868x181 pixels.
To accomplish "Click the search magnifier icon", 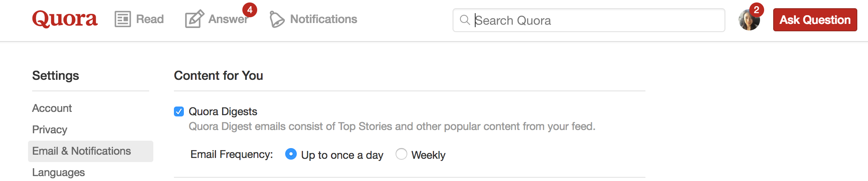I will (465, 20).
